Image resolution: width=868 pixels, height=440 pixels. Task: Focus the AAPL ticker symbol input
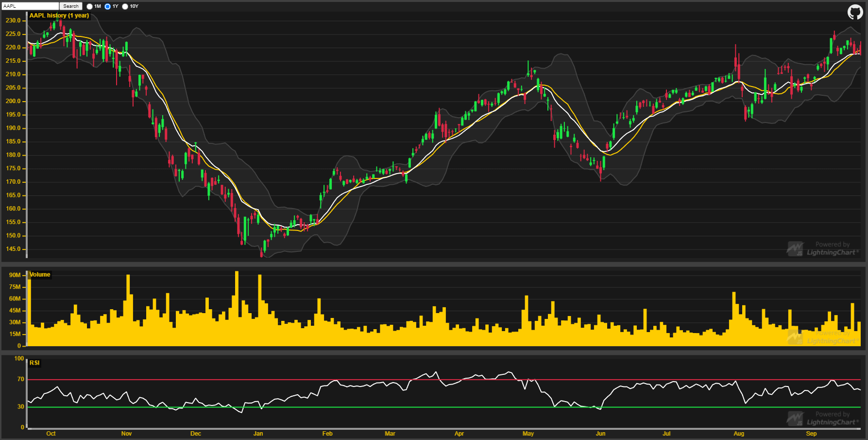[x=30, y=6]
